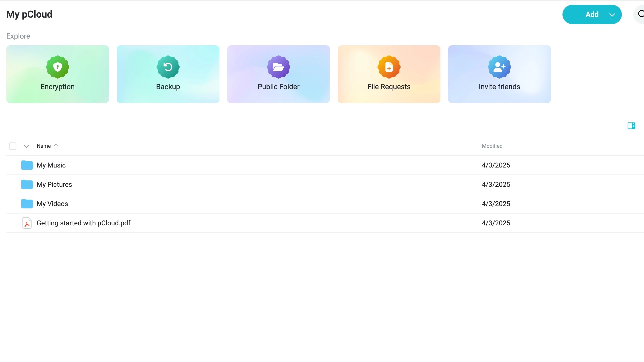Image resolution: width=644 pixels, height=362 pixels.
Task: Check the select-all checkbox
Action: [x=13, y=146]
